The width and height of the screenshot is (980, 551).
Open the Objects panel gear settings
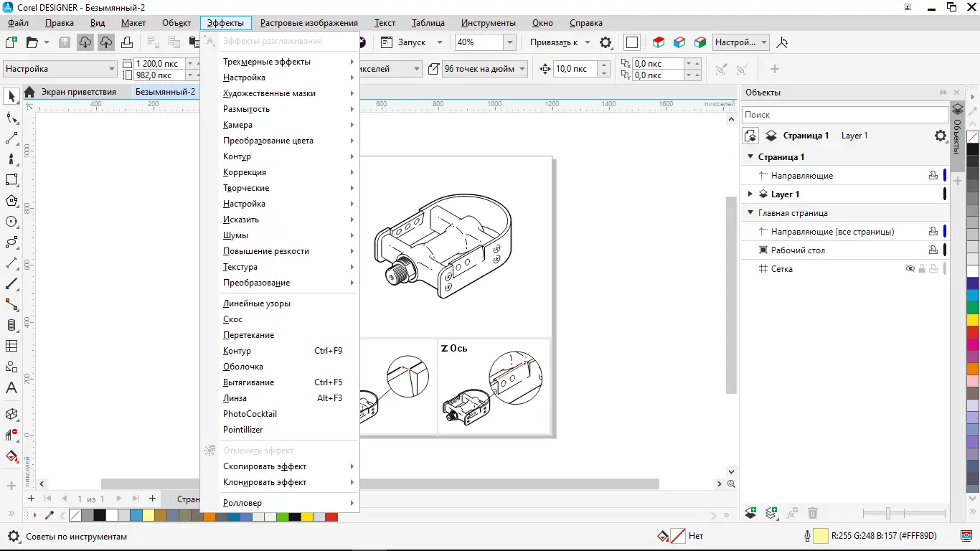coord(940,136)
